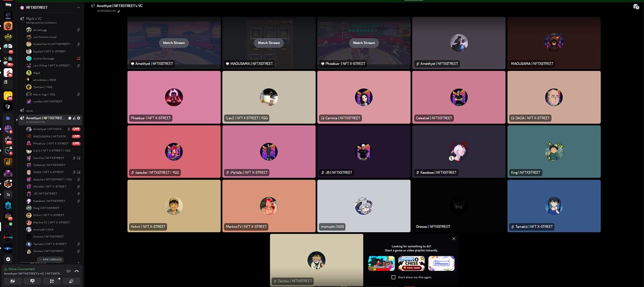This screenshot has width=644, height=287.
Task: Click the 'Voice Connected' status text
Action: pos(21,269)
